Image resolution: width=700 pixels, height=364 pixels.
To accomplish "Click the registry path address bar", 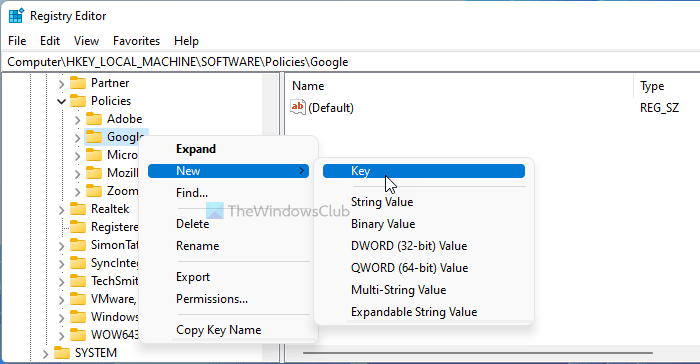I will pos(350,62).
